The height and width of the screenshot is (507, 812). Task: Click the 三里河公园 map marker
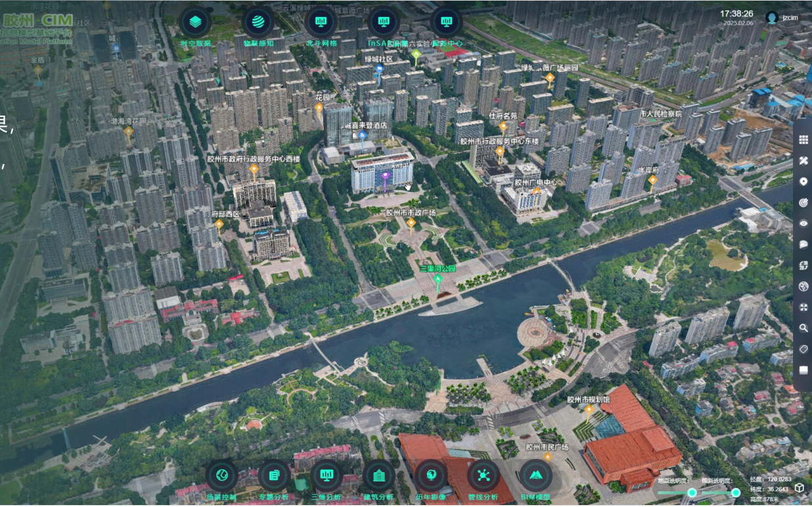(438, 280)
